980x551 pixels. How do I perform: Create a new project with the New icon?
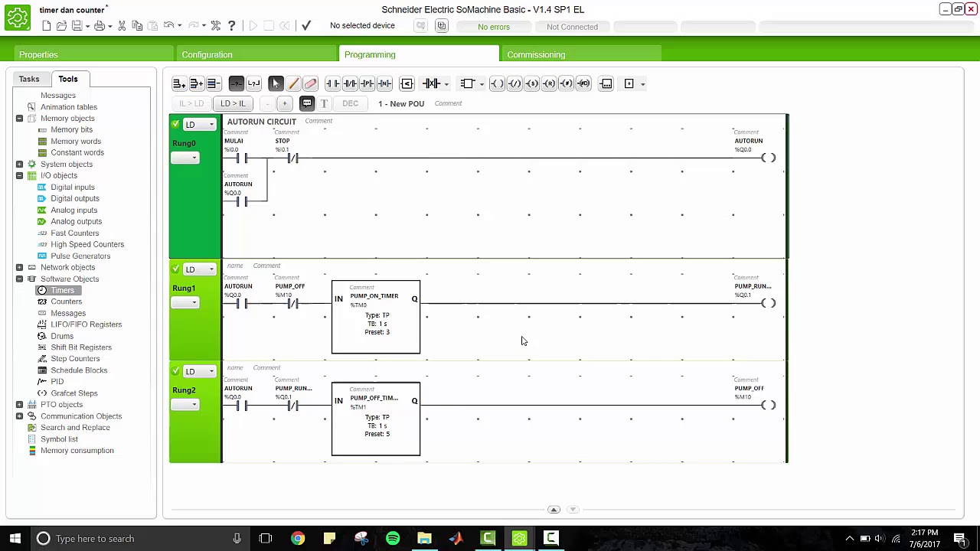pos(47,26)
